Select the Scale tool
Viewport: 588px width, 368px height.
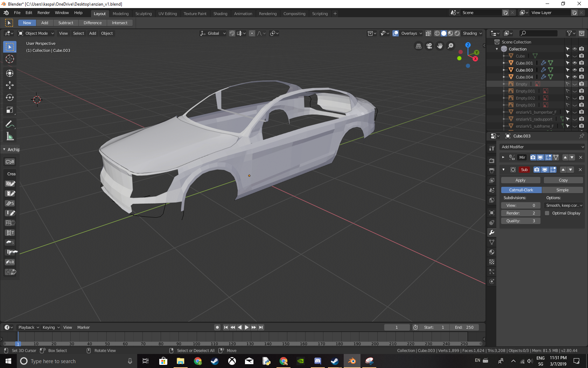(x=10, y=110)
